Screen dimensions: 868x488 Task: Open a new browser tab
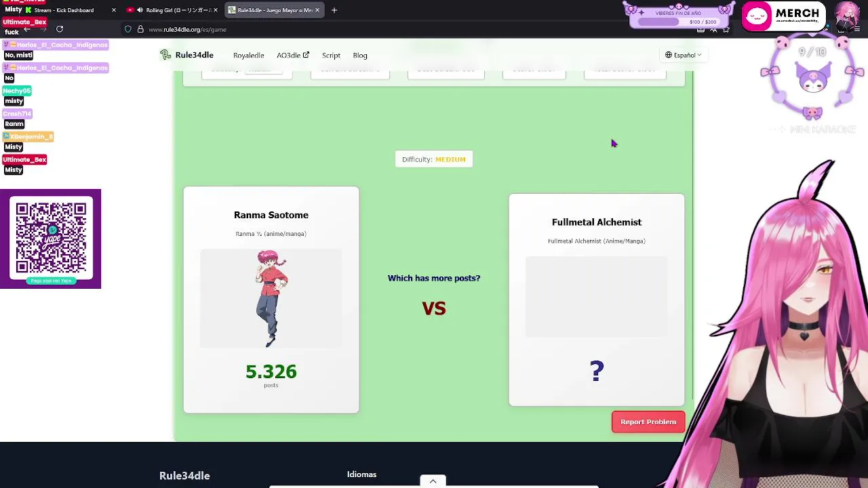334,10
